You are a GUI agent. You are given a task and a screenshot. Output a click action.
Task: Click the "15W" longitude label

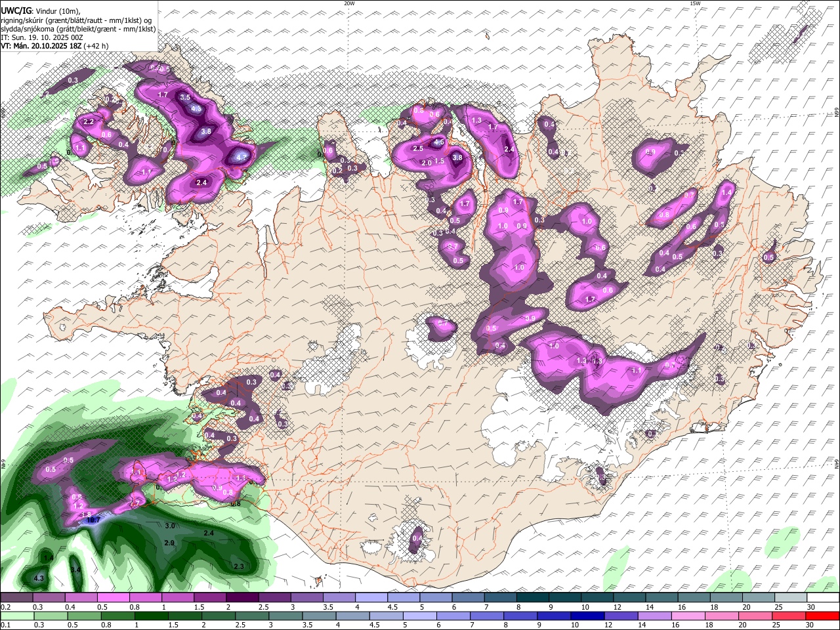695,3
